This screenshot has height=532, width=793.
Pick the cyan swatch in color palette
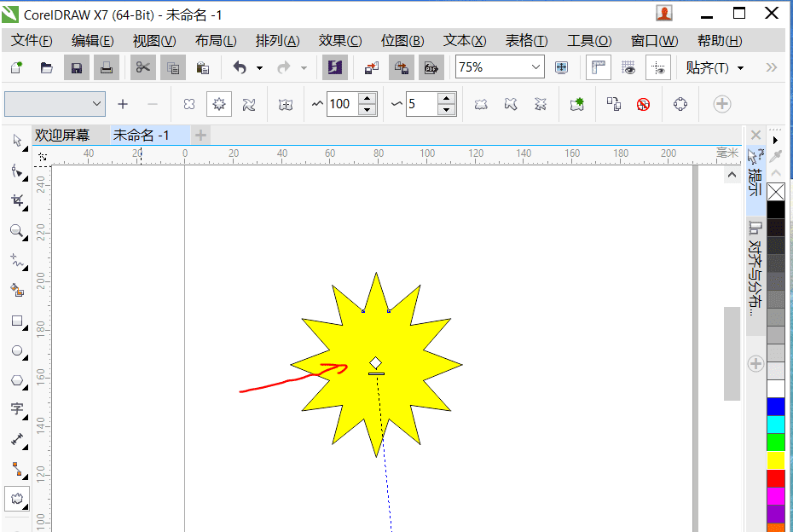click(x=775, y=424)
